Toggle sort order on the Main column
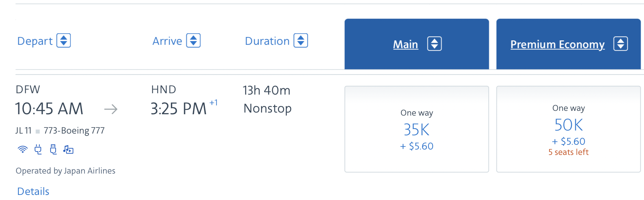Viewport: 644px width, 200px height. (435, 44)
